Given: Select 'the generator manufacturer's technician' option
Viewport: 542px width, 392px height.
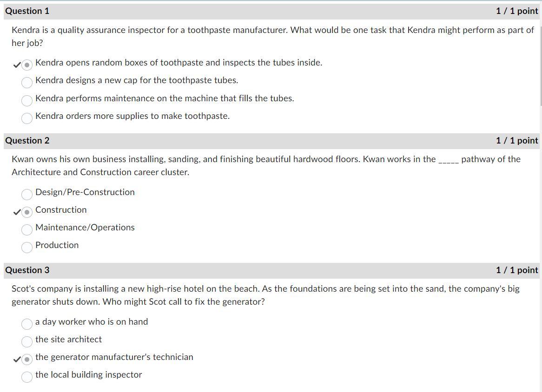Looking at the screenshot, I should tap(27, 359).
